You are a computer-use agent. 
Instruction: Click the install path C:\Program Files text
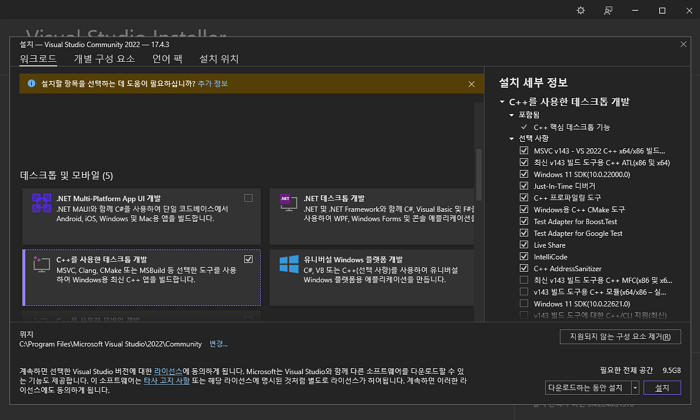click(x=110, y=344)
